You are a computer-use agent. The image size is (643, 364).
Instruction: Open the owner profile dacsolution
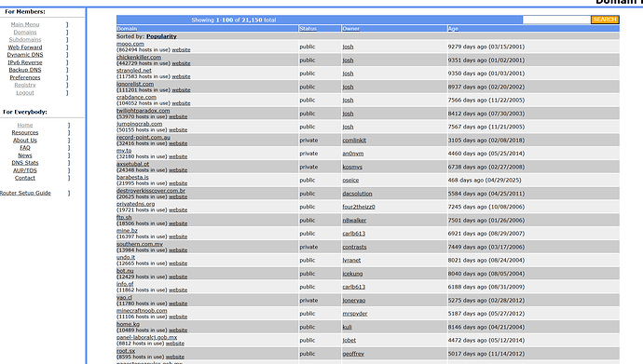pos(357,194)
